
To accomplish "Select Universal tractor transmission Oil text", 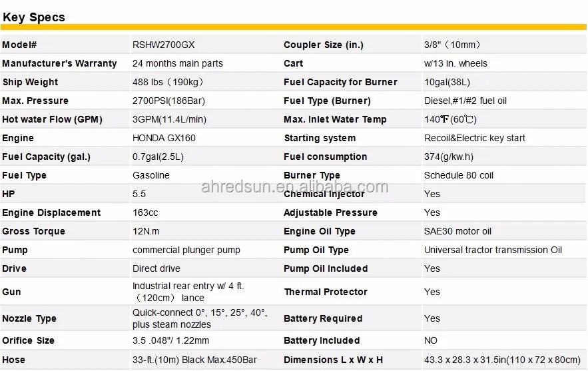I will coord(493,250).
